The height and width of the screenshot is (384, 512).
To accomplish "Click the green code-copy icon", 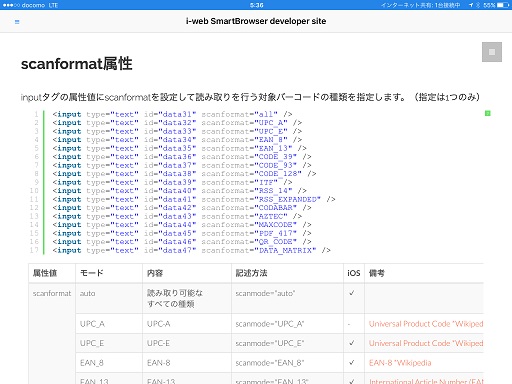I will (x=487, y=114).
